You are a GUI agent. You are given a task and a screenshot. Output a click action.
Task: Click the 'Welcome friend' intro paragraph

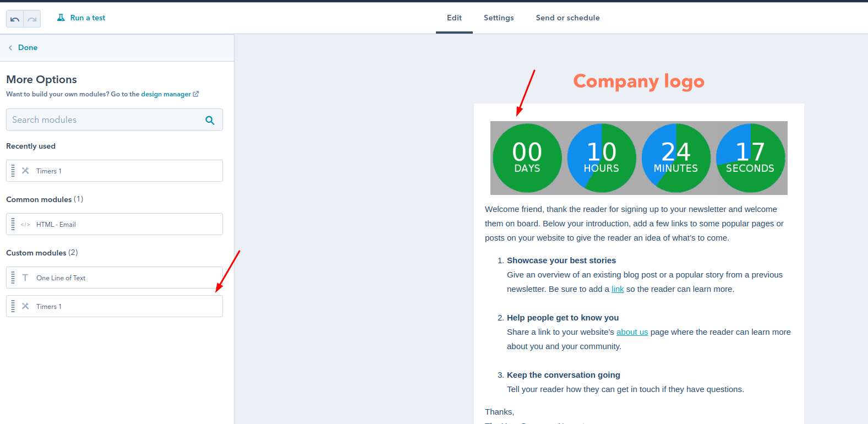pos(634,224)
